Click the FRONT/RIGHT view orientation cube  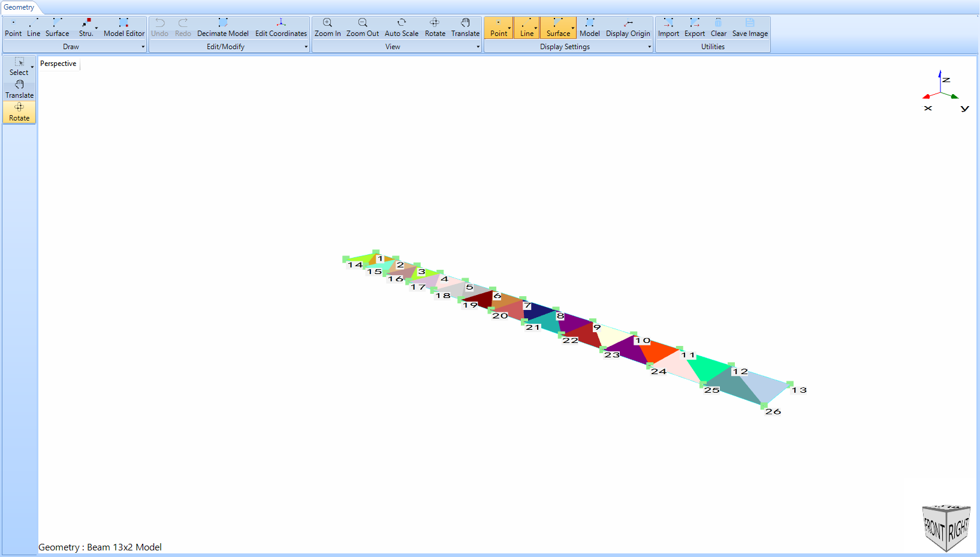click(946, 527)
